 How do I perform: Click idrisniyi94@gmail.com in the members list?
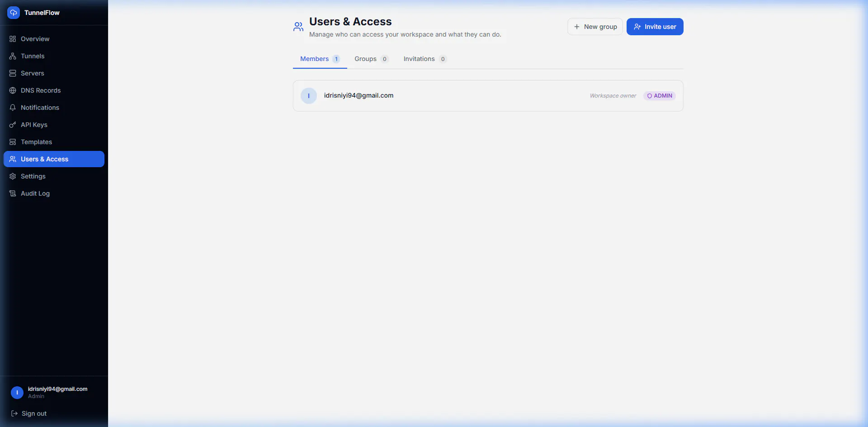pyautogui.click(x=359, y=95)
